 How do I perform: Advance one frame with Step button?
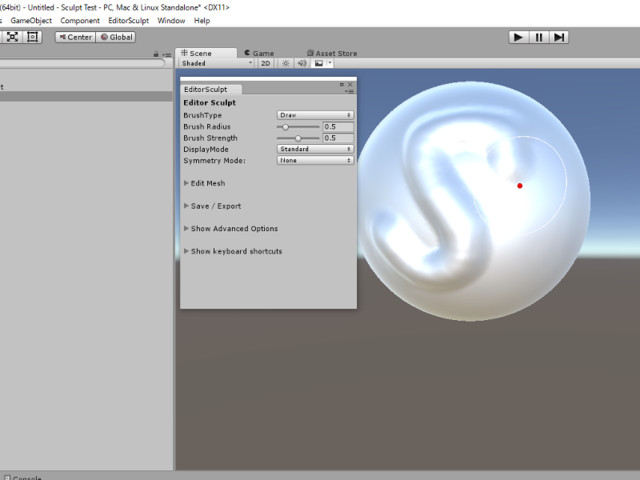pyautogui.click(x=558, y=38)
